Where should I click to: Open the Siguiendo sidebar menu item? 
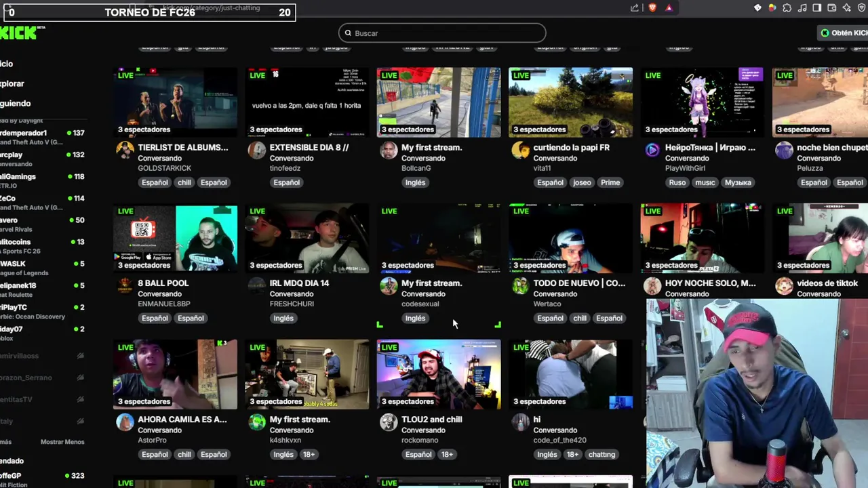[16, 103]
